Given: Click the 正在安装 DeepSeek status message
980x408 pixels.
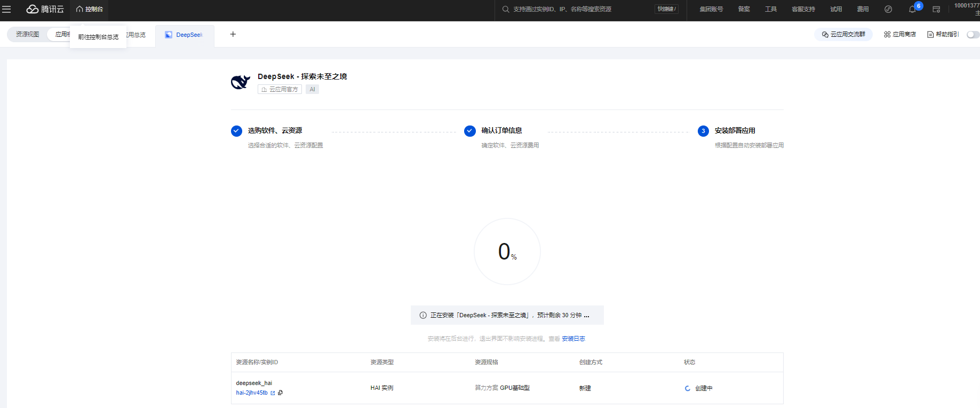Looking at the screenshot, I should coord(509,315).
